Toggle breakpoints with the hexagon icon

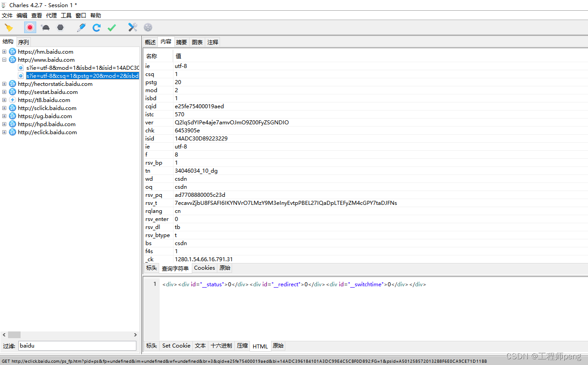click(x=60, y=28)
